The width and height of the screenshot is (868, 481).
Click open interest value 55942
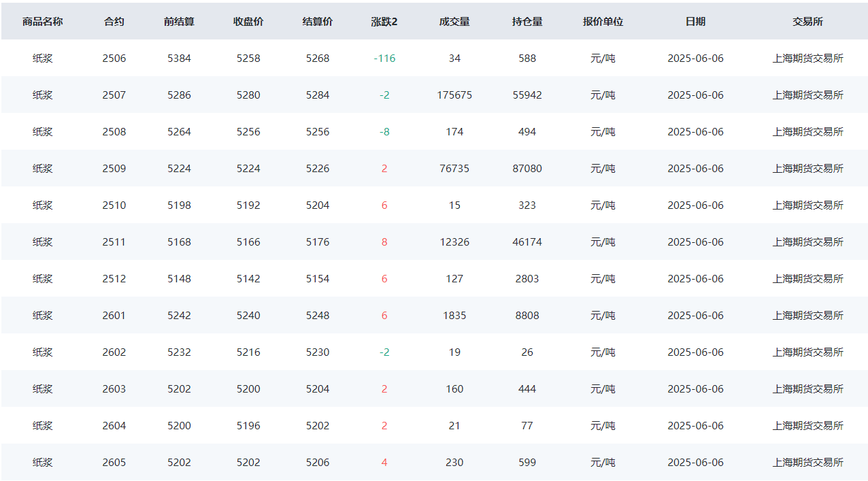coord(527,95)
